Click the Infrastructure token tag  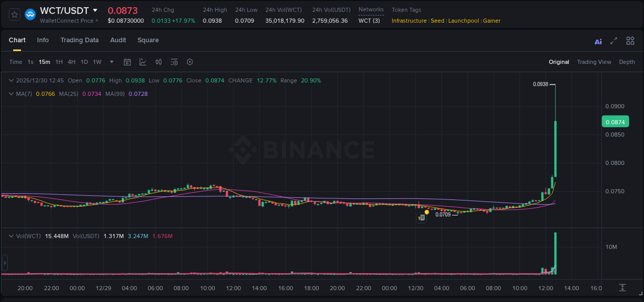(409, 21)
